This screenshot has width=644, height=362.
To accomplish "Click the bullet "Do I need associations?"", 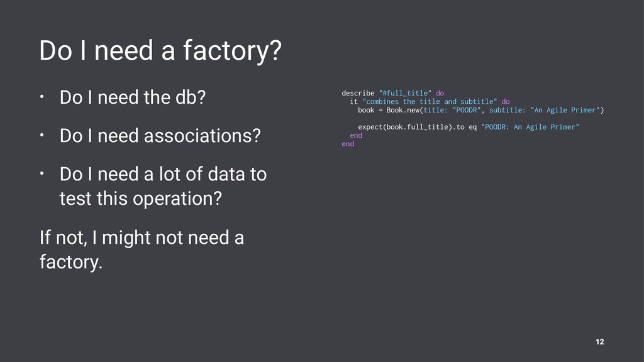I will 160,136.
